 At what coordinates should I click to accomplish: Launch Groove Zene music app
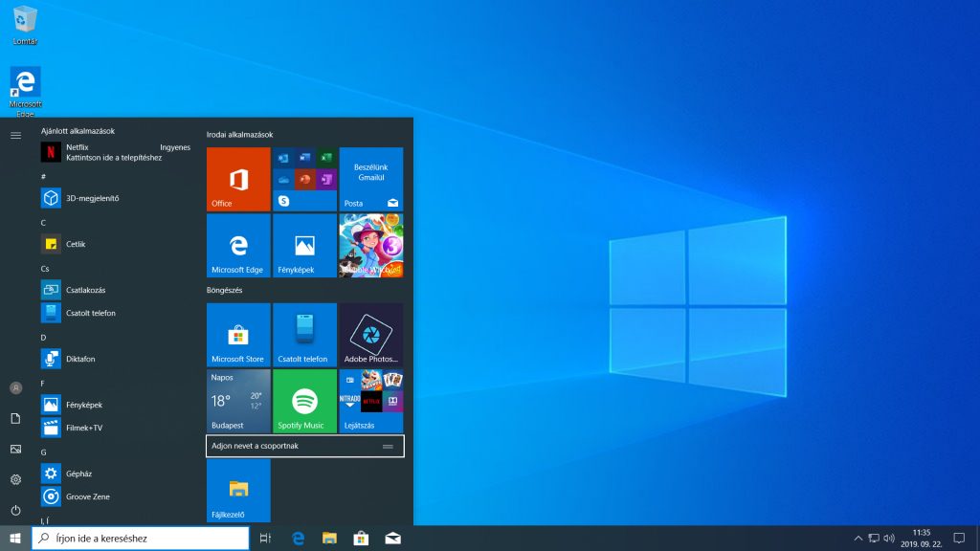pos(116,496)
